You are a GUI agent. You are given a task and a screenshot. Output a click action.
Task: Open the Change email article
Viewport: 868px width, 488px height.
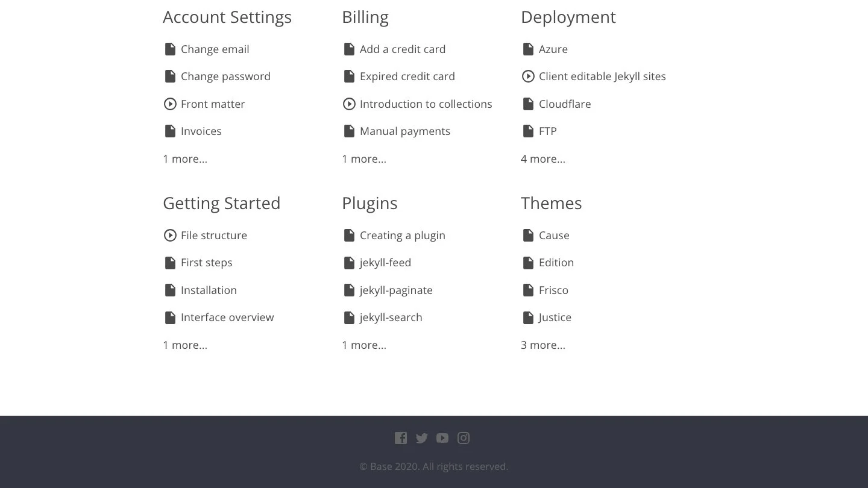215,49
